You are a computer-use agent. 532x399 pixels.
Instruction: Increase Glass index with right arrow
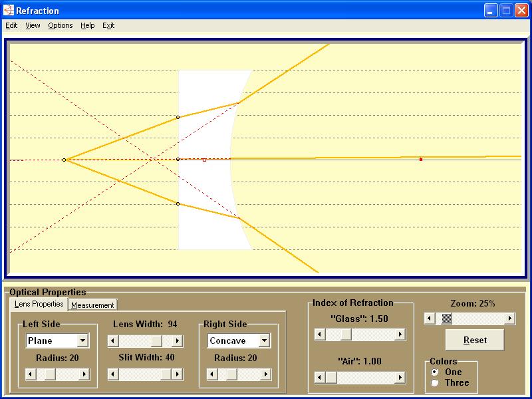(x=400, y=334)
